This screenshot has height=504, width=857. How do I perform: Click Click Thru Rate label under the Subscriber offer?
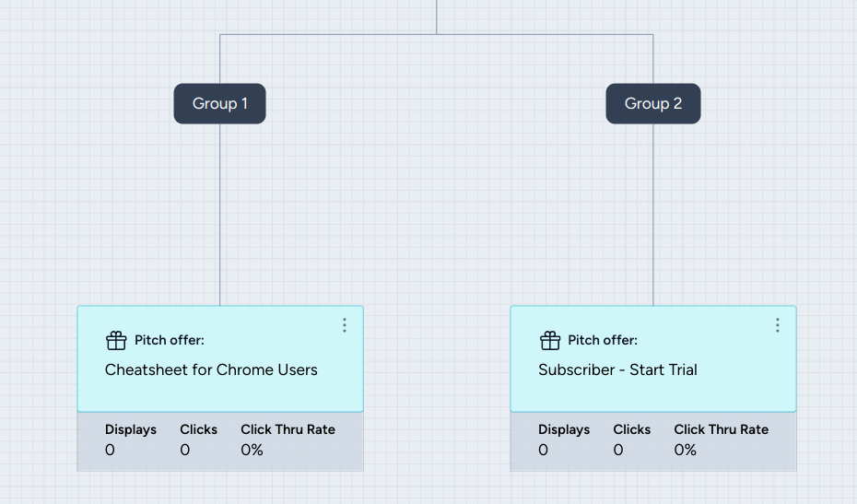[721, 429]
